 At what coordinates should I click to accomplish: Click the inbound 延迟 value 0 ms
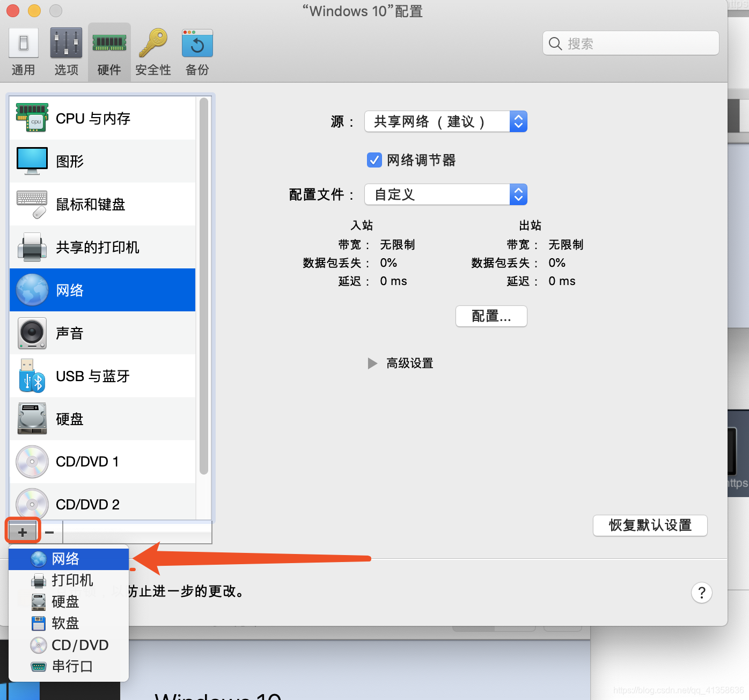pos(394,281)
